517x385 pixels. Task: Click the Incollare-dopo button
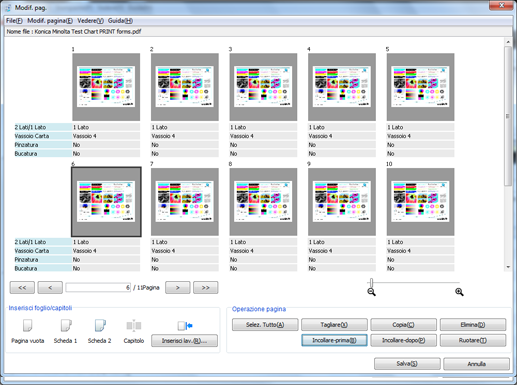(x=403, y=340)
